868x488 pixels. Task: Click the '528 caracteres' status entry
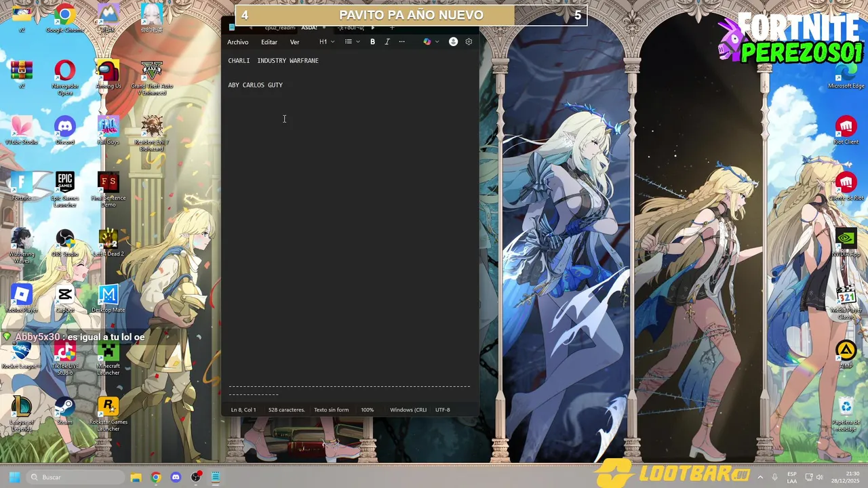[286, 409]
